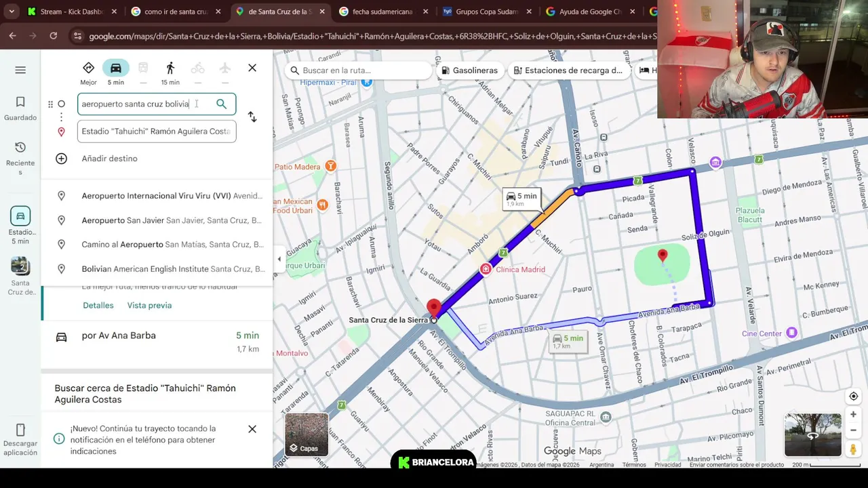Go back in browser history
This screenshot has height=488, width=868.
(12, 36)
